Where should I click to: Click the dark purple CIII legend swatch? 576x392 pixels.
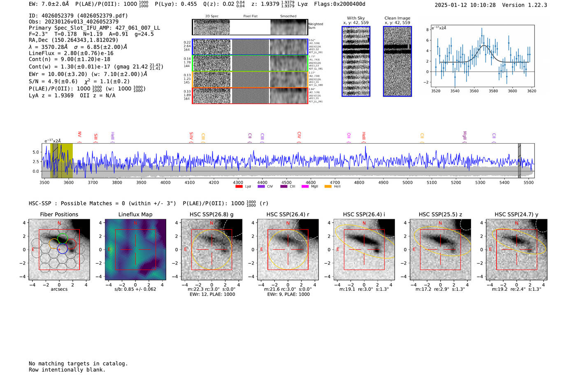click(283, 187)
